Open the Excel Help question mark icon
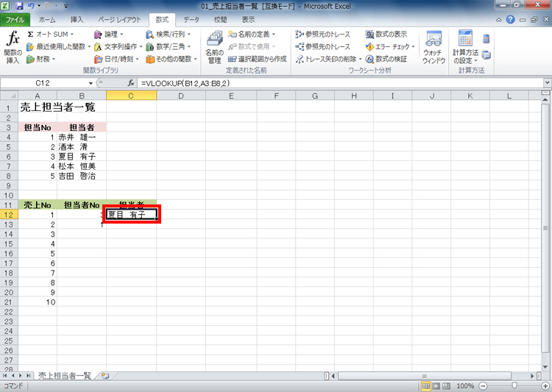 click(x=510, y=20)
